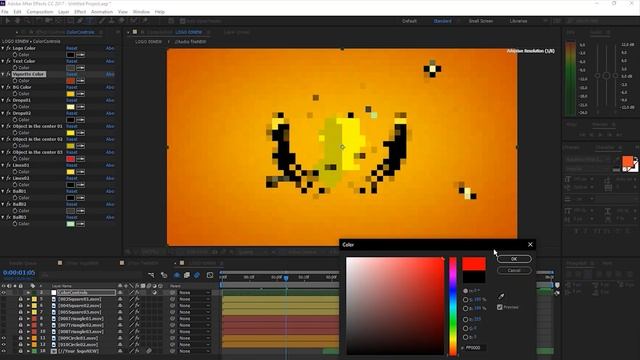Click Reset for Vignette Color effect
Screen dimensions: 640x360
[72, 74]
